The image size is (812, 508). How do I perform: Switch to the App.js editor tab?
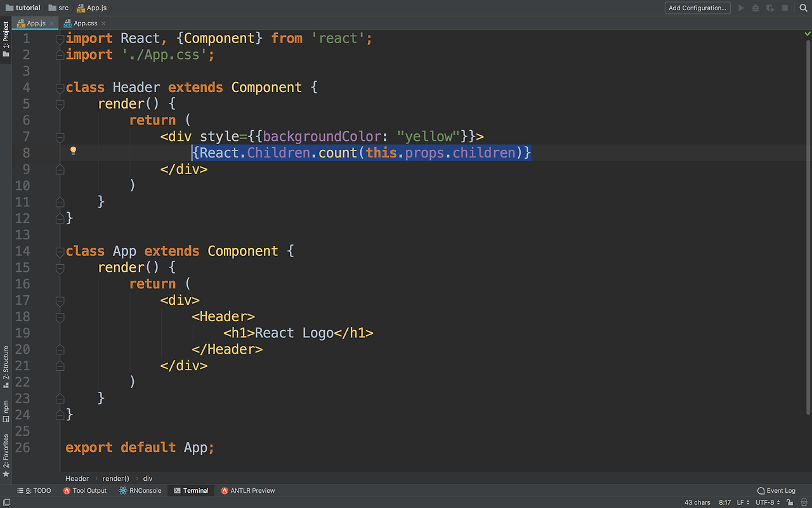coord(36,23)
